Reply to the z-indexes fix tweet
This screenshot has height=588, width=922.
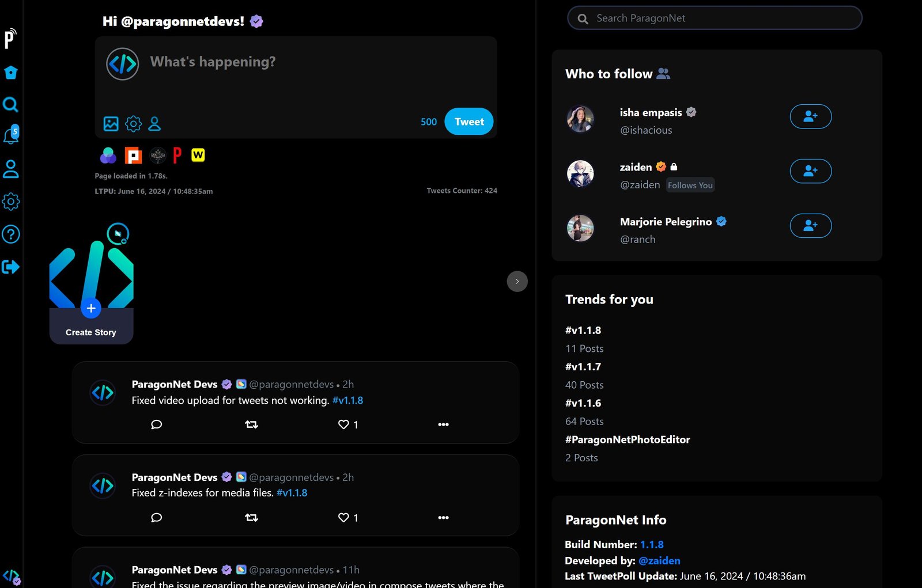click(156, 518)
